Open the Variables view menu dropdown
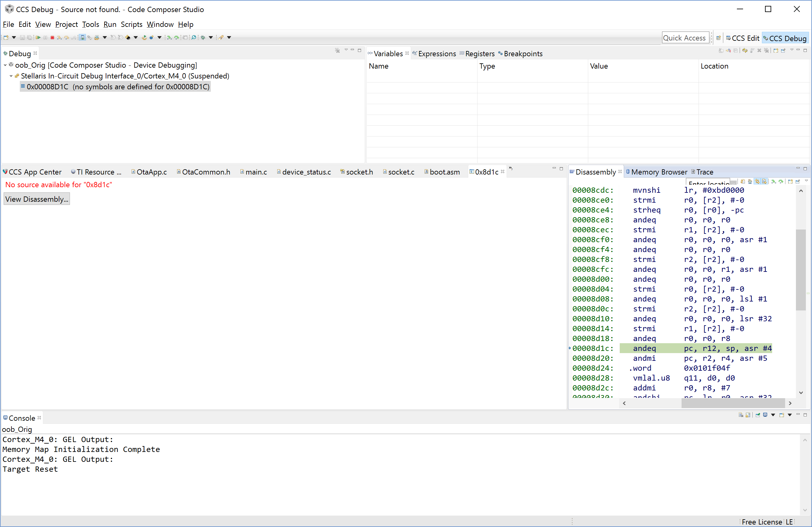Screen dimensions: 812x527 (x=792, y=50)
